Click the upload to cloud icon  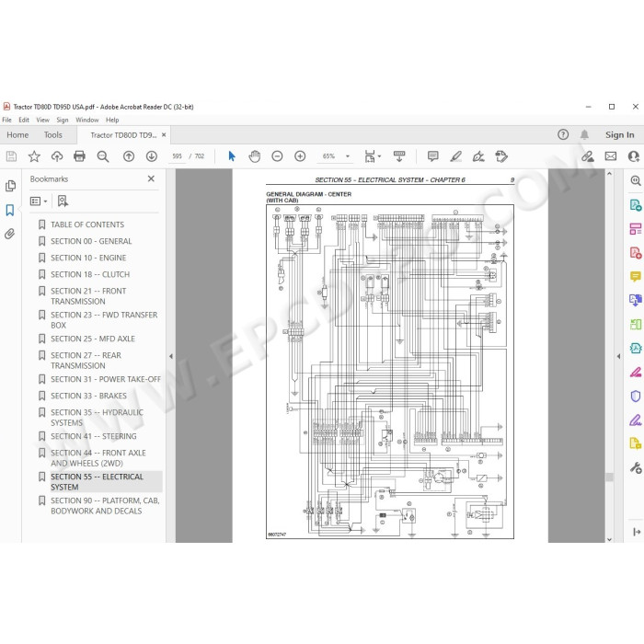click(x=57, y=156)
